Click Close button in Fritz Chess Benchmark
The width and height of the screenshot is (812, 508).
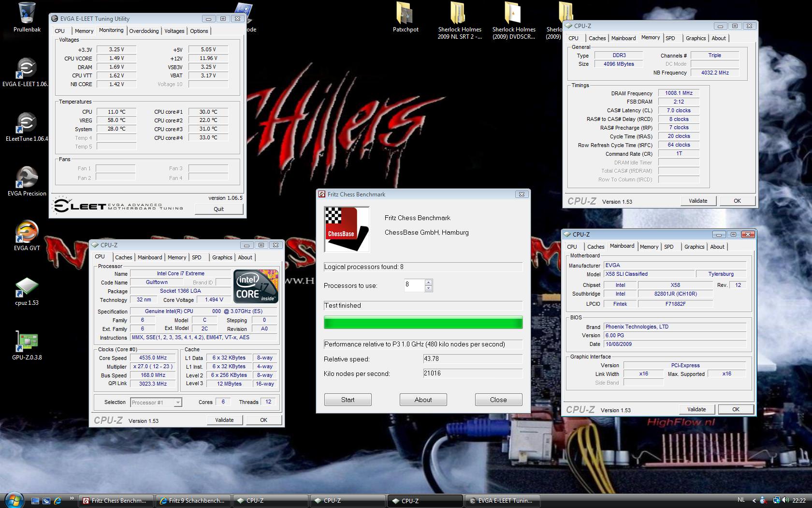499,400
